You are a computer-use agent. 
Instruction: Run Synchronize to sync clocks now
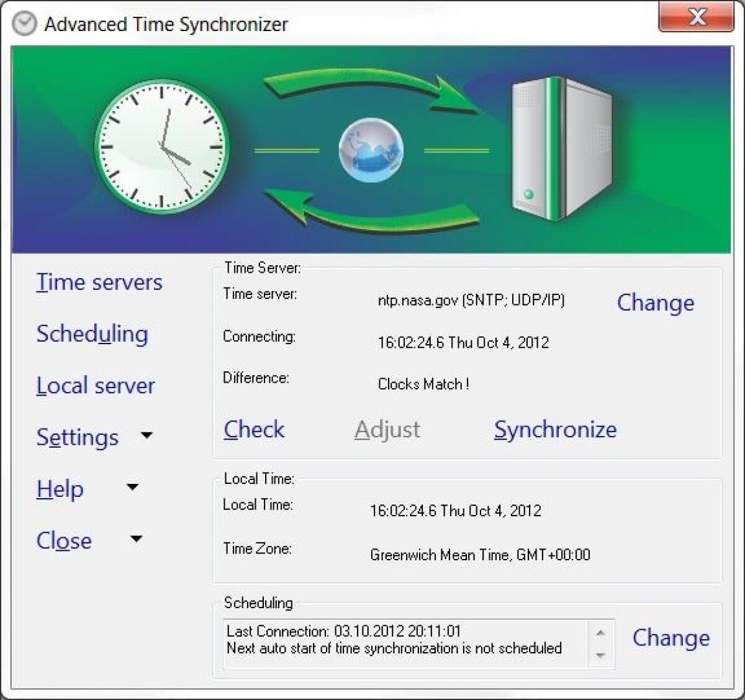(555, 429)
